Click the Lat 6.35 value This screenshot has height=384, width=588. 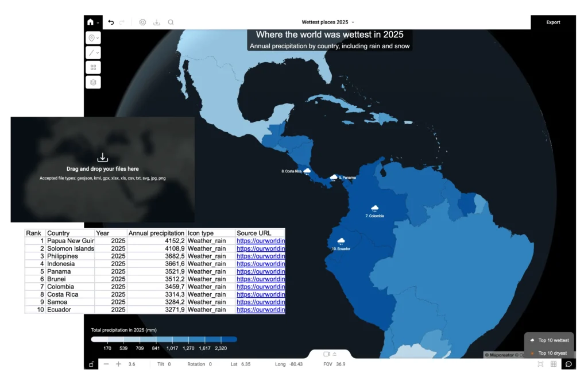(246, 364)
